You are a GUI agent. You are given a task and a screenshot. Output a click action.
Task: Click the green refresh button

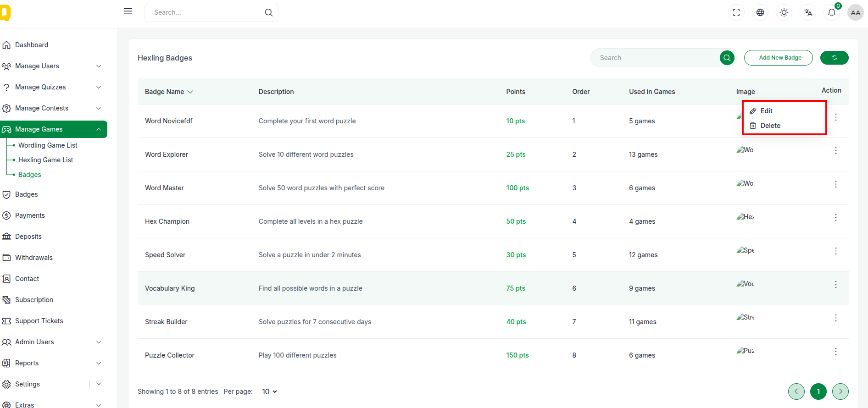834,58
